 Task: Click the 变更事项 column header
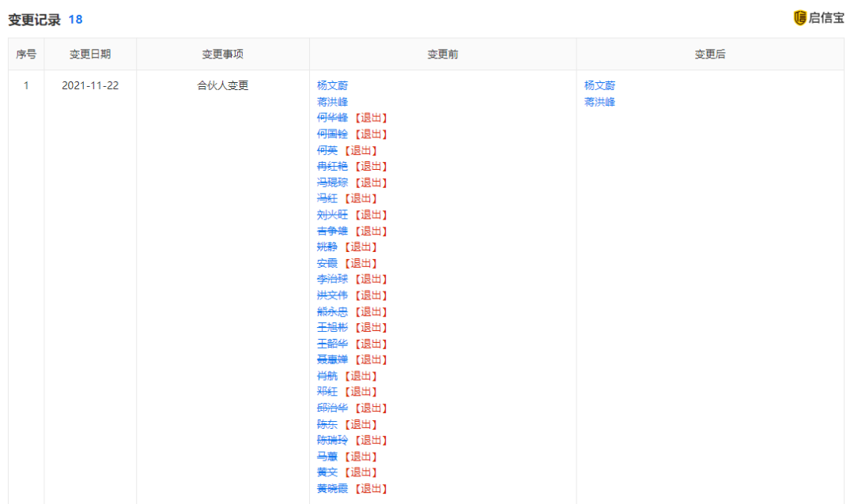tap(223, 54)
